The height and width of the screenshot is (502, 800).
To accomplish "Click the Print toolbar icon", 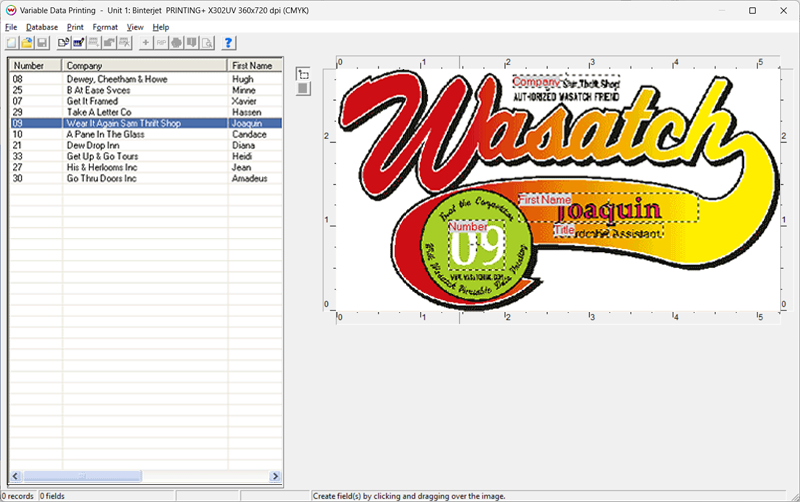I will tap(177, 43).
